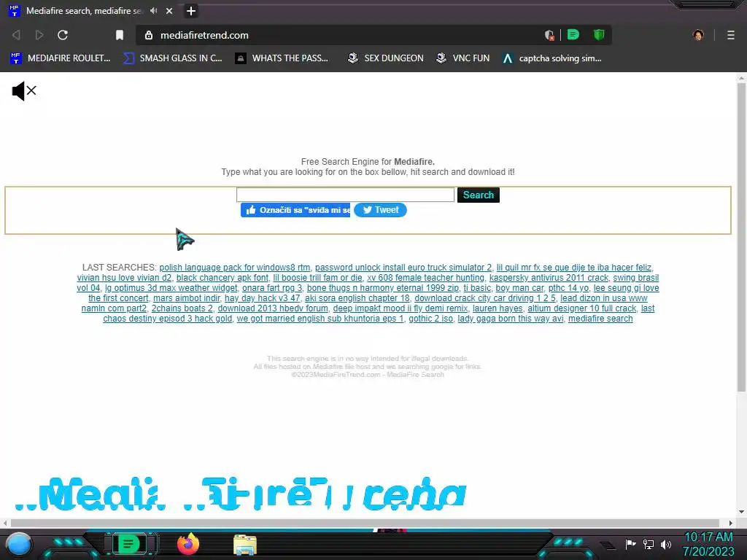Open 'download crack city car driving 1 2 5' link
The image size is (747, 560).
click(485, 298)
